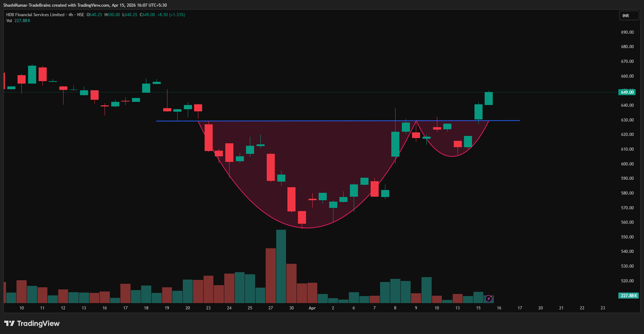Click the HDB Financial Services Limited symbol title

click(x=35, y=15)
